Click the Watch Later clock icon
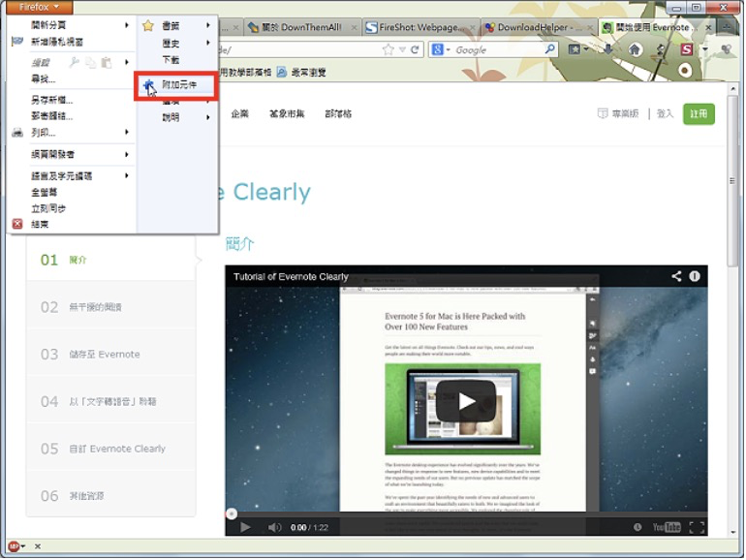Screen dimensions: 746x560 (637, 527)
